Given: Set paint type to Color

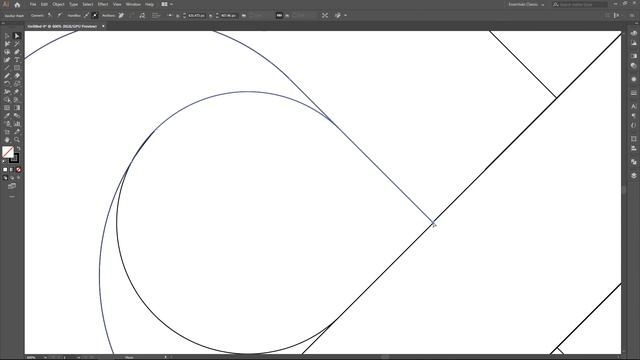Looking at the screenshot, I should 5,170.
